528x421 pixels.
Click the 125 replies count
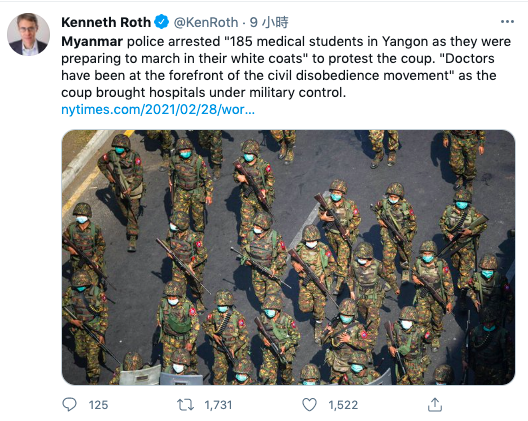(x=98, y=405)
